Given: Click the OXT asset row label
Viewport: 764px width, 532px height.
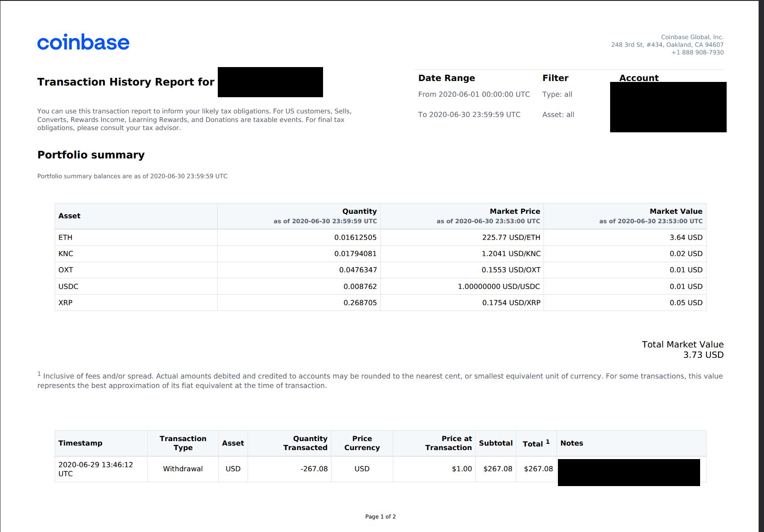Looking at the screenshot, I should point(66,270).
